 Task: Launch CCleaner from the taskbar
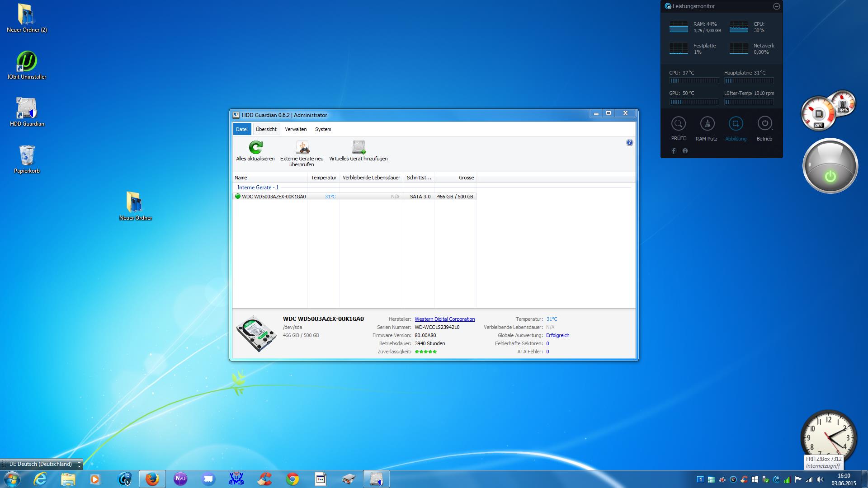264,479
